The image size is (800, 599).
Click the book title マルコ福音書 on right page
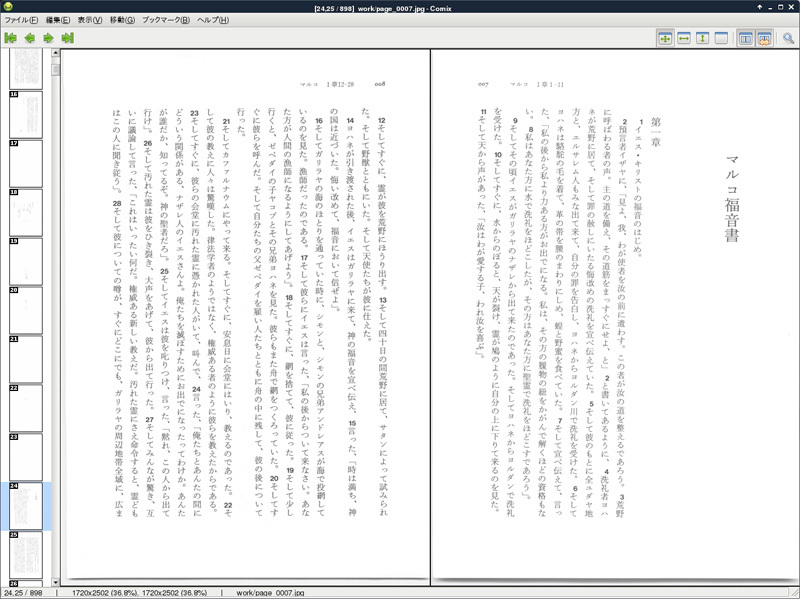pos(732,198)
